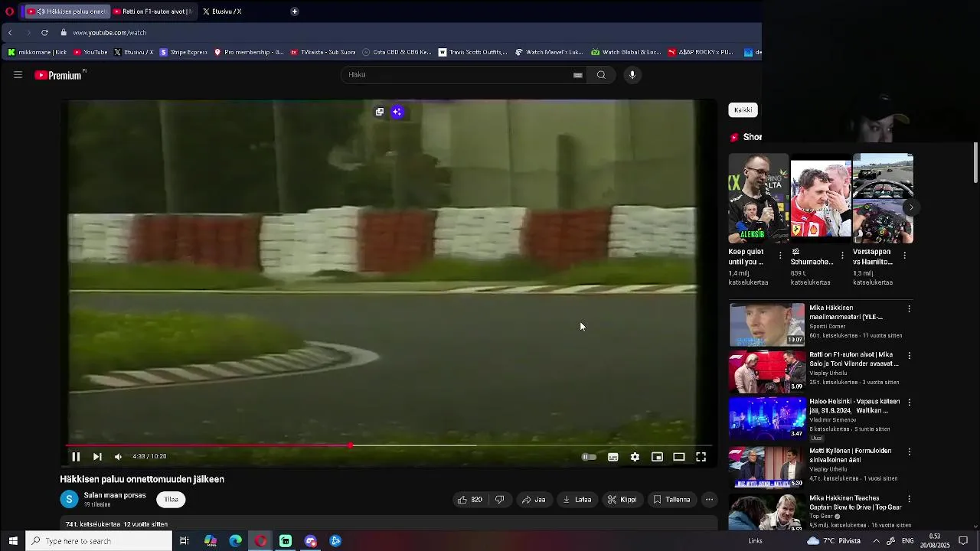Open options for Mika Häkkinen maailmanmestari video
The width and height of the screenshot is (980, 551).
coord(910,309)
